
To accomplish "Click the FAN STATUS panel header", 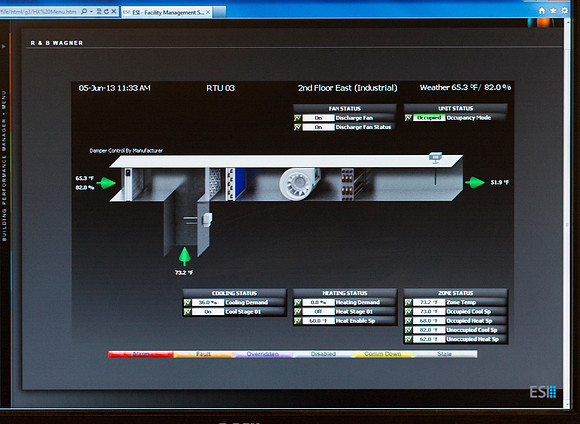I will pyautogui.click(x=344, y=108).
